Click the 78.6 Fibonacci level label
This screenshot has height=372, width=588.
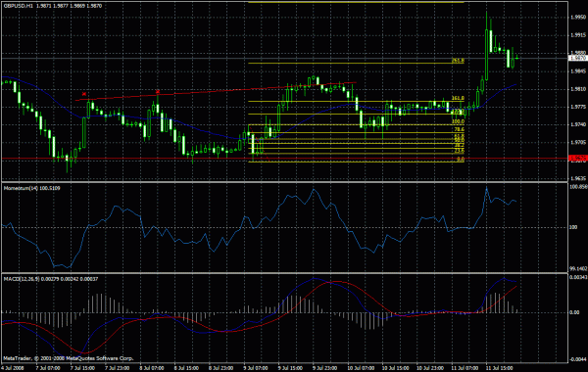459,129
